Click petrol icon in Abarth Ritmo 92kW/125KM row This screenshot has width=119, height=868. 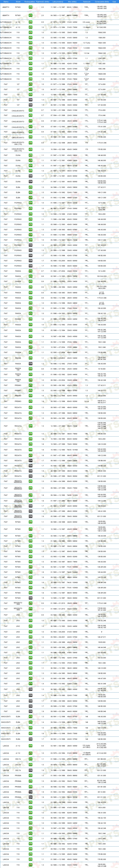[31, 7]
